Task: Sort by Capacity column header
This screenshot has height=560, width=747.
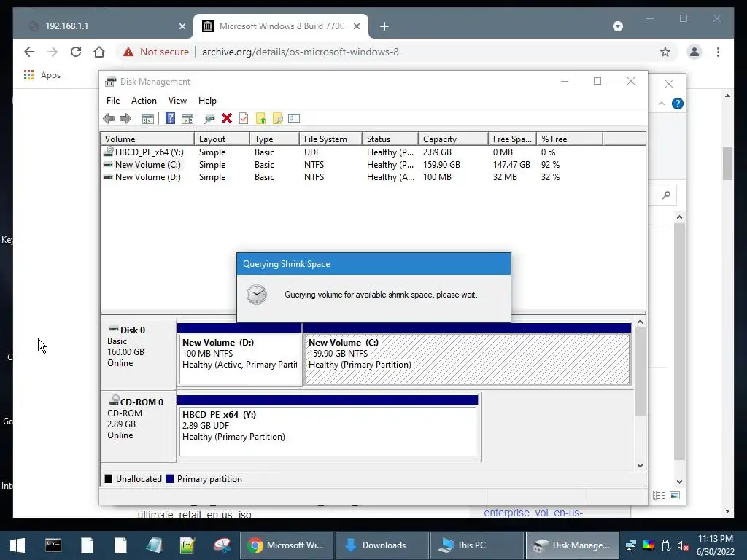Action: coord(453,139)
